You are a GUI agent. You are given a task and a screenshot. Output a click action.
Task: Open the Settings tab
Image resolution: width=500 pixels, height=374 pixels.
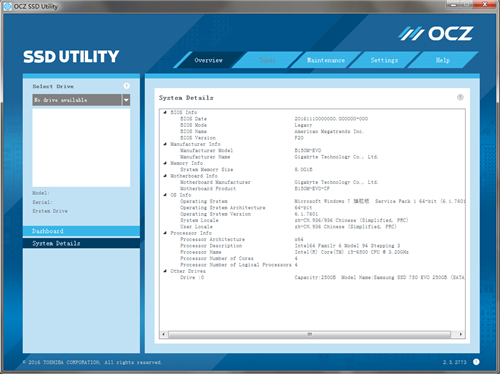coord(384,60)
